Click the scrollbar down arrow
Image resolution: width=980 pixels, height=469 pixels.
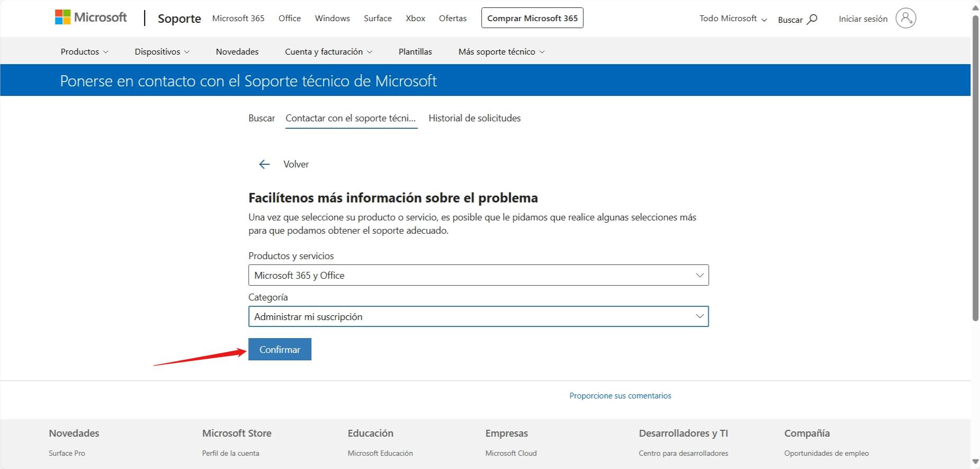click(975, 462)
